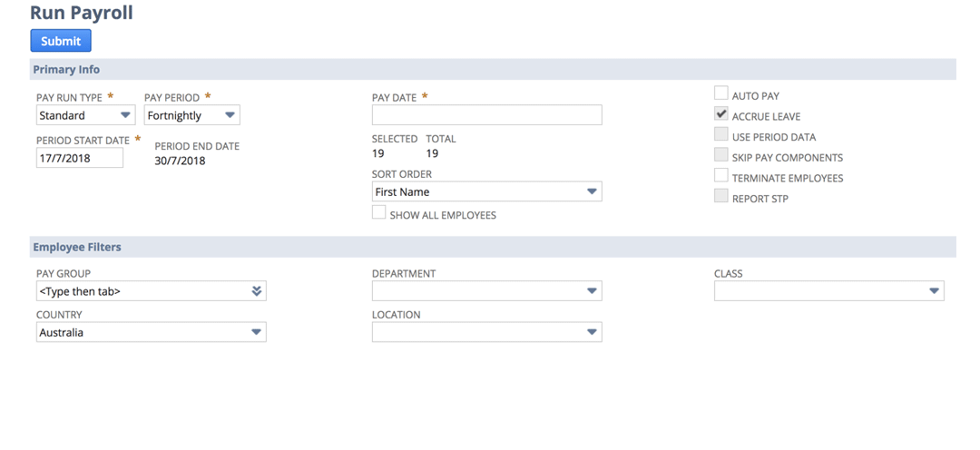The width and height of the screenshot is (980, 450).
Task: Click the Pay Group double-chevron icon
Action: point(257,291)
